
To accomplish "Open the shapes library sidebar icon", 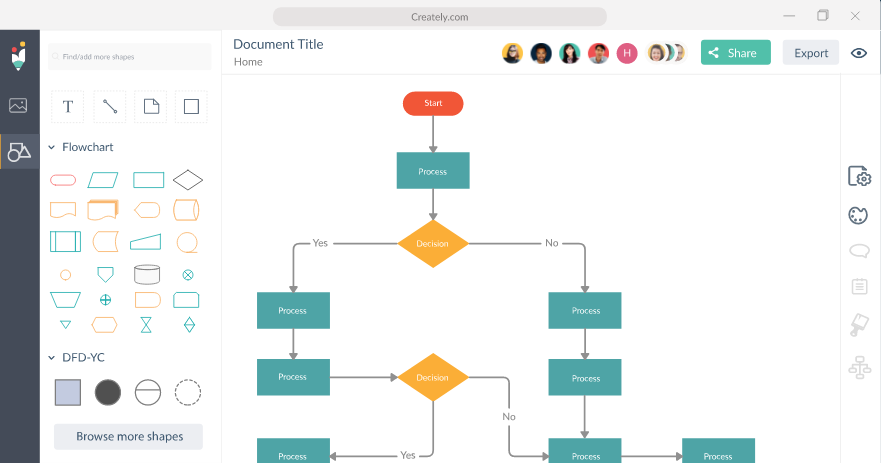I will (x=19, y=152).
